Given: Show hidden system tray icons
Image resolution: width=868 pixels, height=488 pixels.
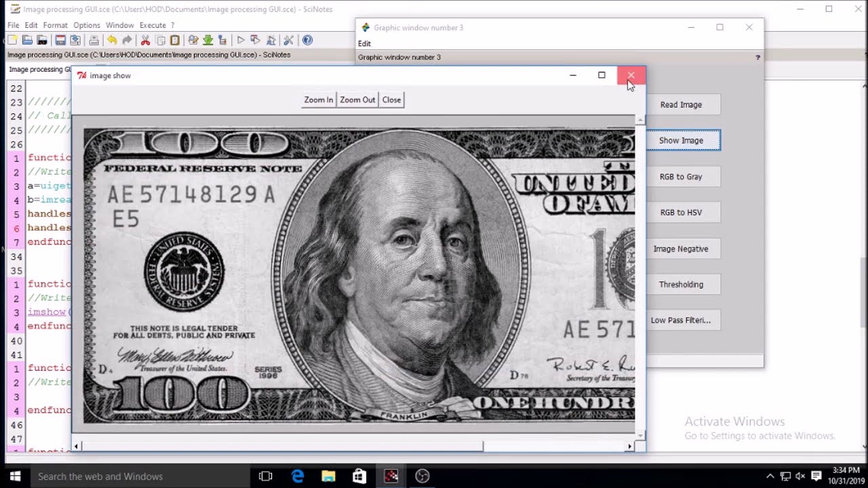Looking at the screenshot, I should (770, 476).
